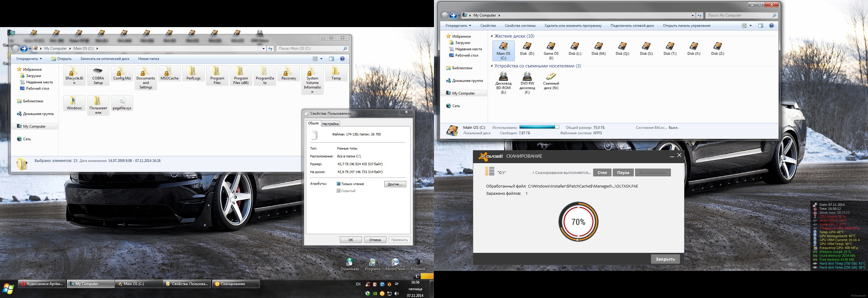Click the Другие... attributes button

pos(395,184)
